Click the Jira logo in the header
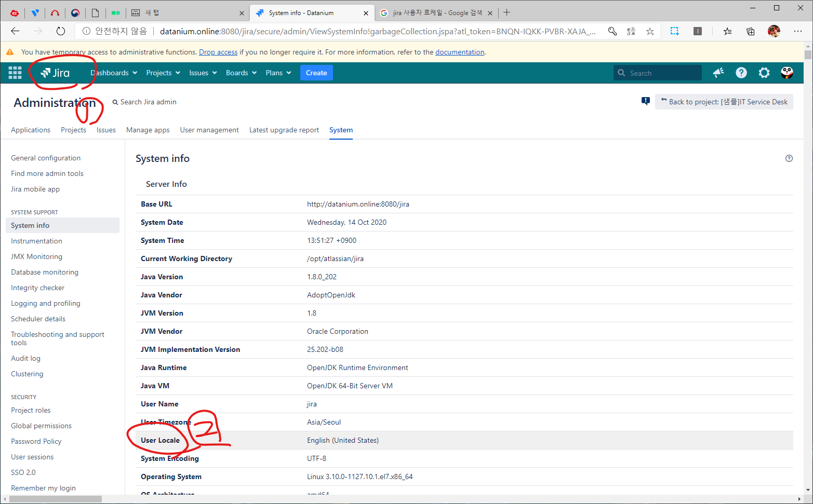This screenshot has height=504, width=813. pos(55,73)
